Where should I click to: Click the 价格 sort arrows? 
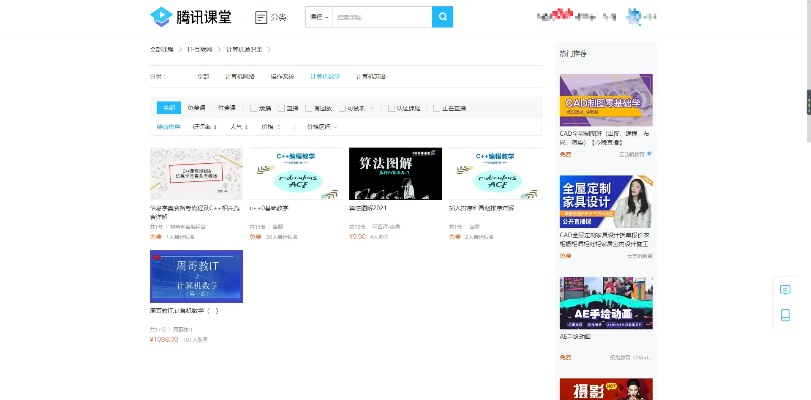pyautogui.click(x=279, y=127)
